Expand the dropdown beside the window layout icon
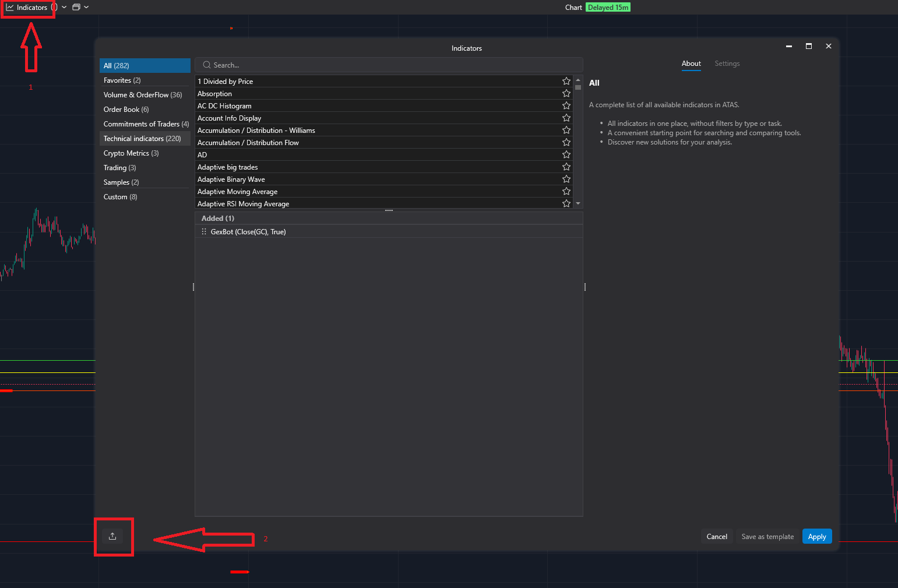Viewport: 898px width, 588px height. click(x=86, y=8)
